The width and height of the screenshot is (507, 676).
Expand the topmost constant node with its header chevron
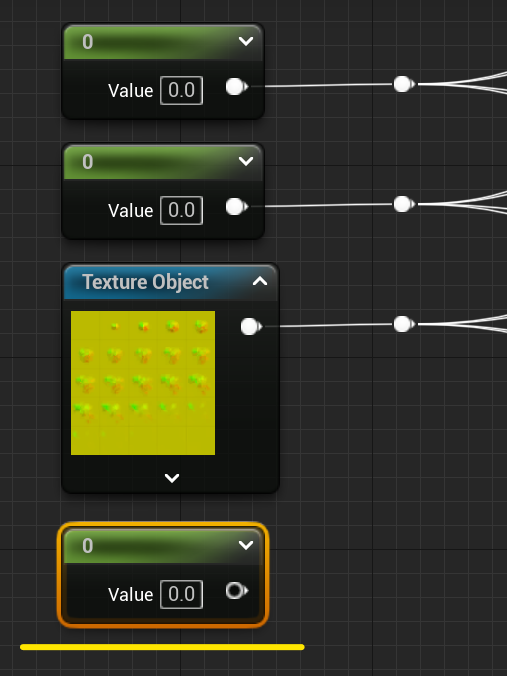246,41
